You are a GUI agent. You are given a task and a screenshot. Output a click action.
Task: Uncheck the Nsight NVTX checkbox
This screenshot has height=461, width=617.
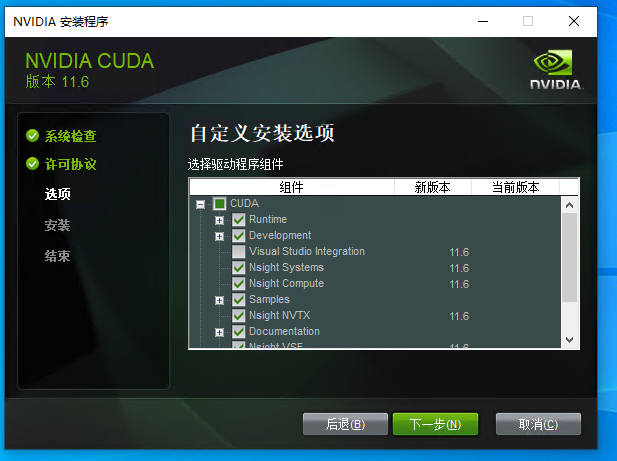tap(238, 315)
